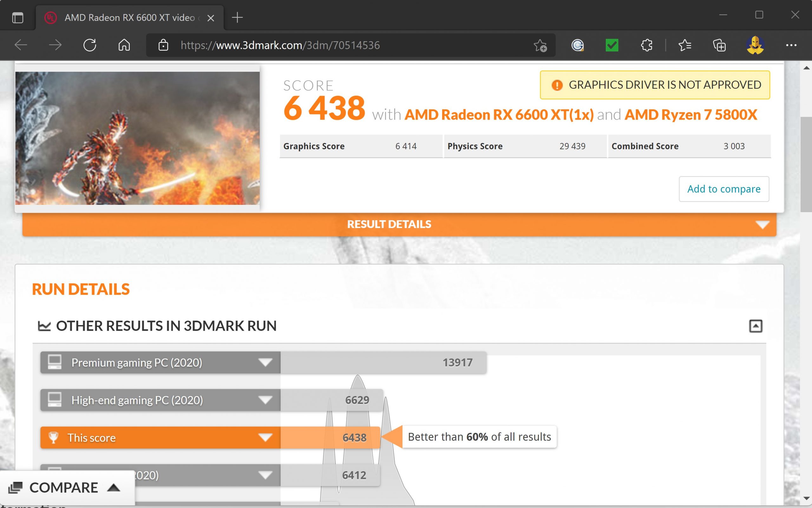Open the AMD Ryzen 7 5800X link
Image resolution: width=812 pixels, height=508 pixels.
[691, 115]
